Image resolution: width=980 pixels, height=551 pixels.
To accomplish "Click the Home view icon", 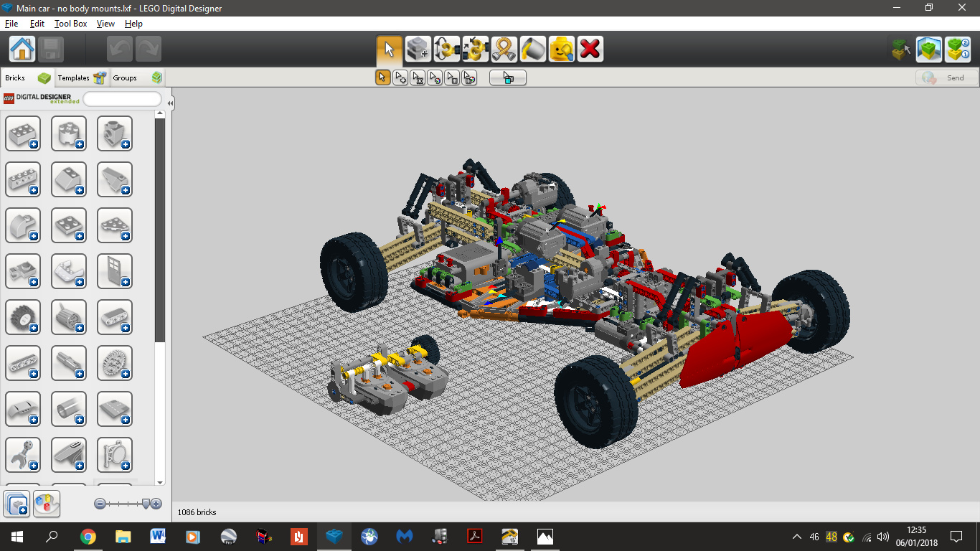I will tap(22, 49).
